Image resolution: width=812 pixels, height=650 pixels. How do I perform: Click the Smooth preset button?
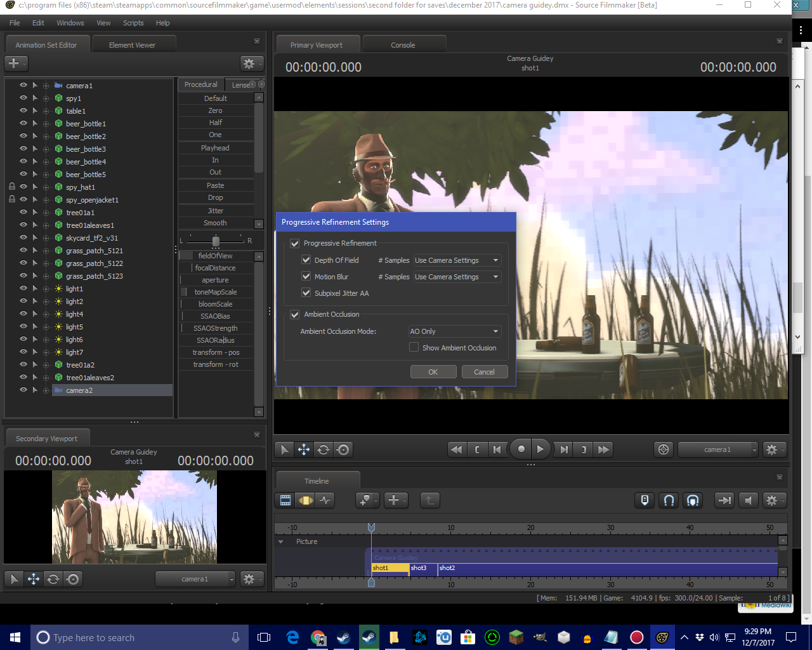pos(216,223)
